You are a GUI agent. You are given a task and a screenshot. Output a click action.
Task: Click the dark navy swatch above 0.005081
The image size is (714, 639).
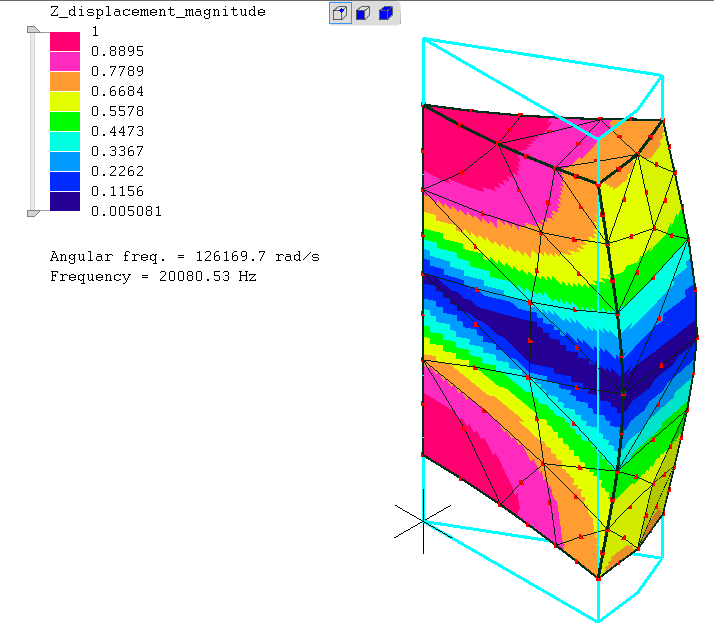tap(65, 201)
